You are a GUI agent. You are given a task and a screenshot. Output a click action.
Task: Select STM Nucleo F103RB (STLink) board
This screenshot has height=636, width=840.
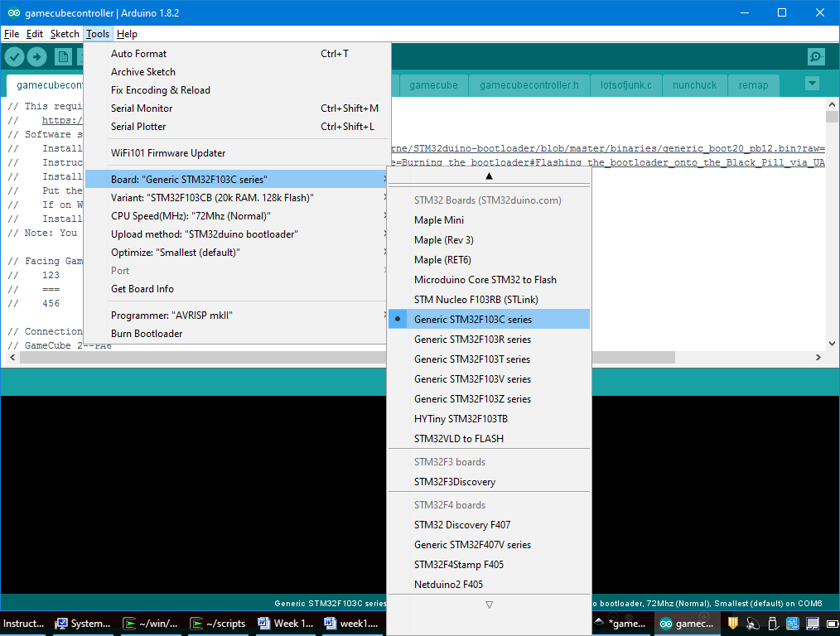coord(489,299)
